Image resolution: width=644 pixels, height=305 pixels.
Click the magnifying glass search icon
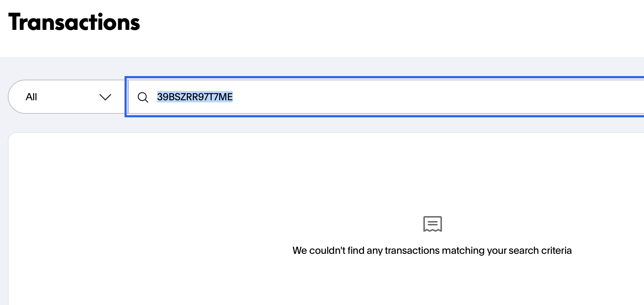coord(143,97)
